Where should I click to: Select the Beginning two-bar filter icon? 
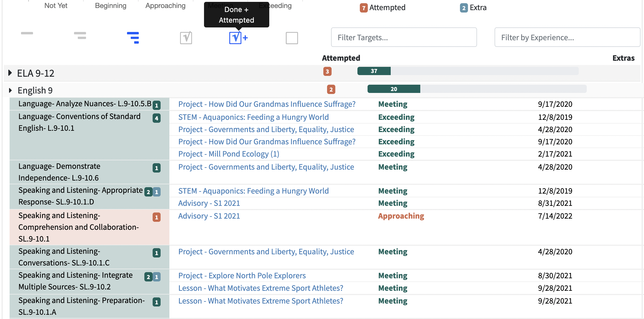pos(80,35)
